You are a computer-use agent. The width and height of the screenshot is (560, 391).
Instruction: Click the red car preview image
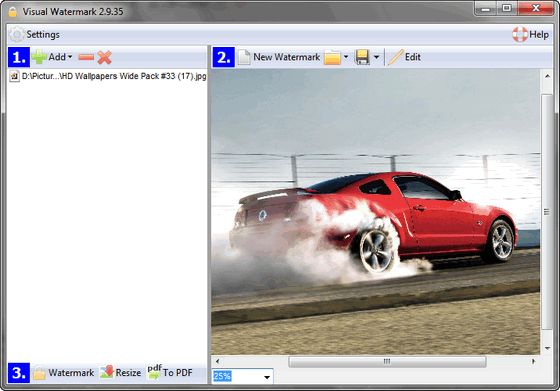(x=375, y=212)
